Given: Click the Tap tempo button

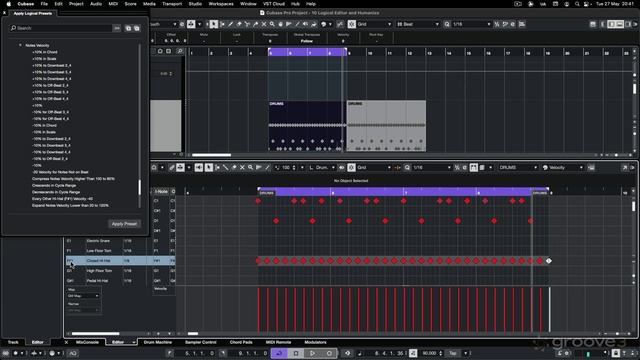Looking at the screenshot, I should tap(453, 353).
